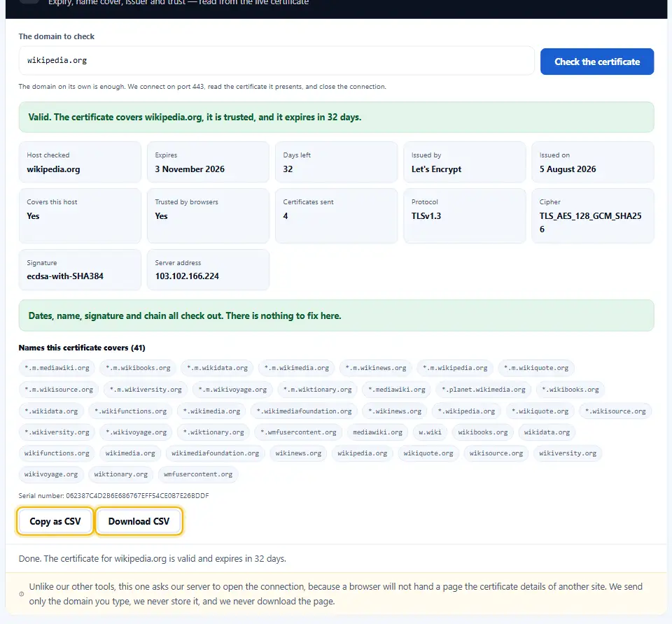Click the *.mediawiki.org chip
672x624 pixels.
(x=397, y=390)
